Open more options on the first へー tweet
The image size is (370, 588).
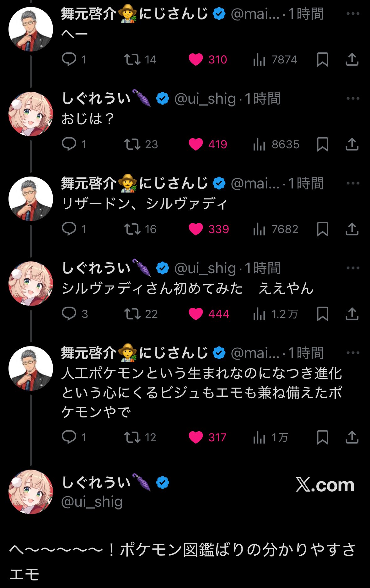353,14
